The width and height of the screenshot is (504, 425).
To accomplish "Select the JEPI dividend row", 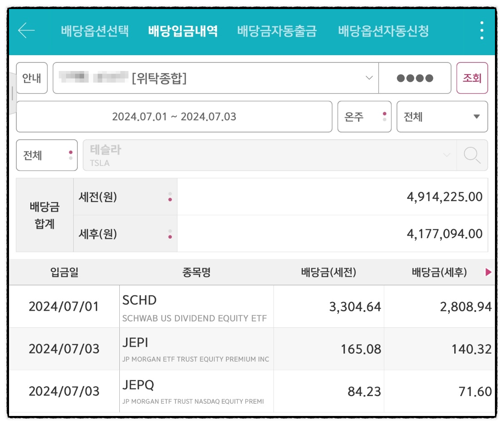I will [x=252, y=349].
